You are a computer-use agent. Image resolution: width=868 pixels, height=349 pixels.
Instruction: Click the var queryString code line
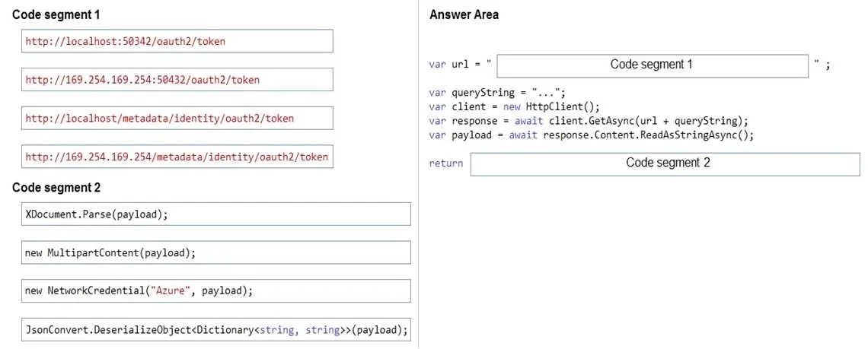497,93
